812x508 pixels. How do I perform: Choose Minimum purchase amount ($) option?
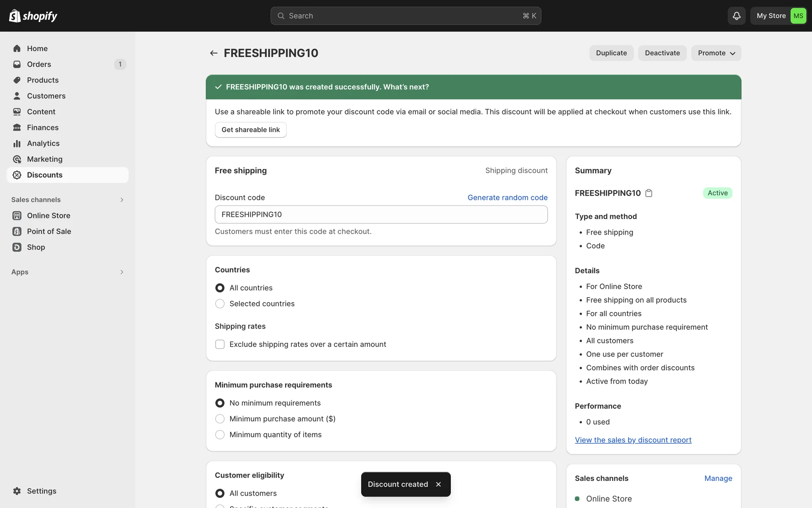point(220,419)
